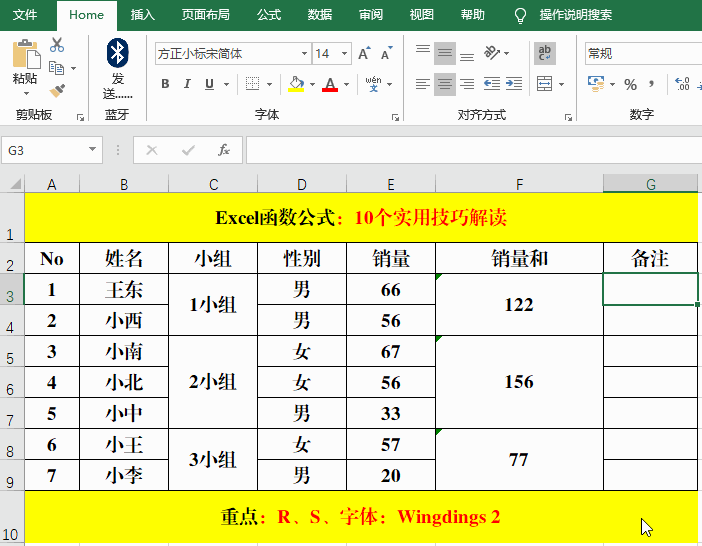The image size is (702, 546).
Task: Open Name Box dropdown arrow
Action: (92, 149)
